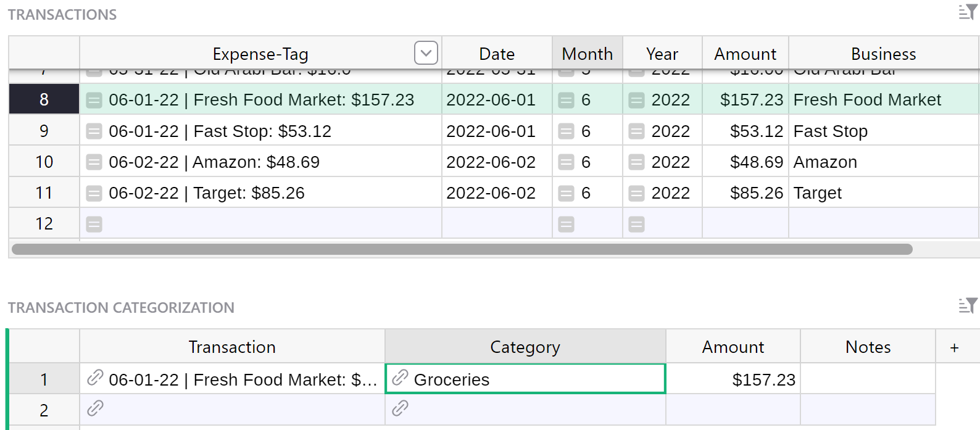This screenshot has width=980, height=430.
Task: Open sort and filter options for Transactions
Action: point(968,12)
